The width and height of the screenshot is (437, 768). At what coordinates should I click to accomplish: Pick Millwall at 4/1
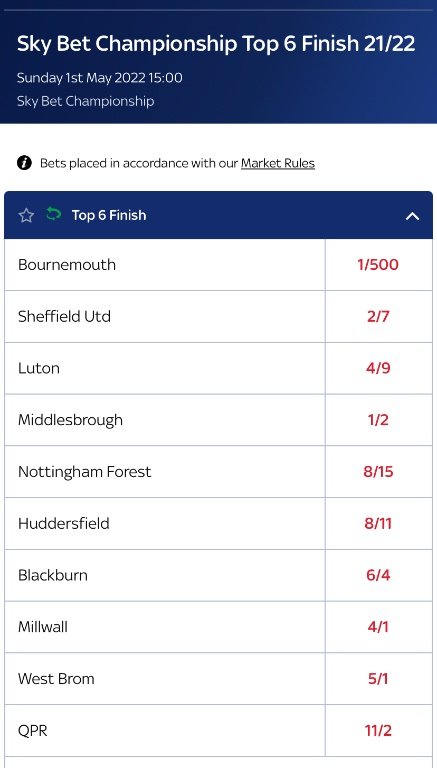[x=378, y=627]
